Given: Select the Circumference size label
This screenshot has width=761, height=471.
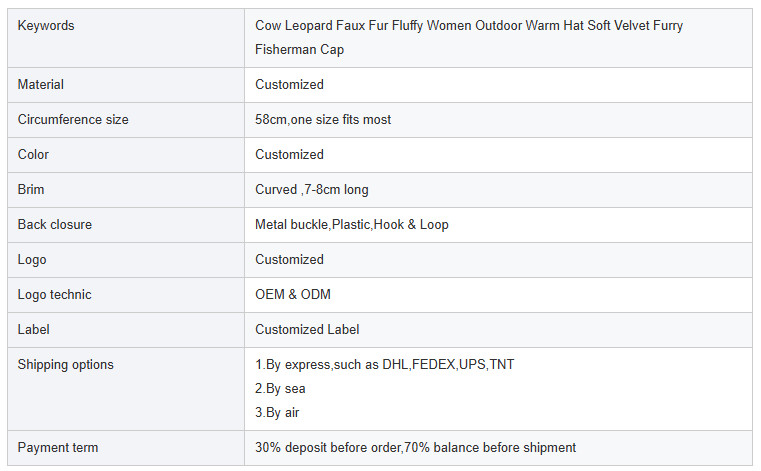Looking at the screenshot, I should [73, 120].
